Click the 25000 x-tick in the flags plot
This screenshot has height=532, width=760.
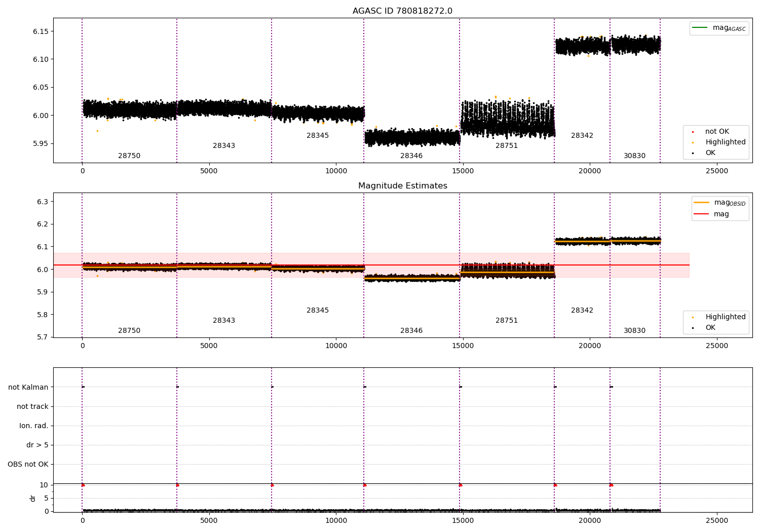tap(717, 520)
